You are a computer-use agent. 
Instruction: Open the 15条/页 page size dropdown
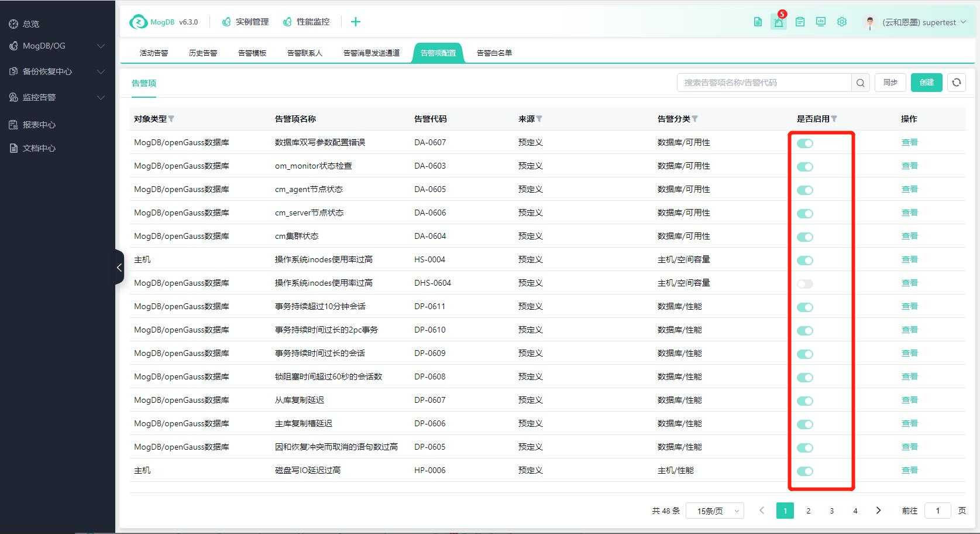715,511
